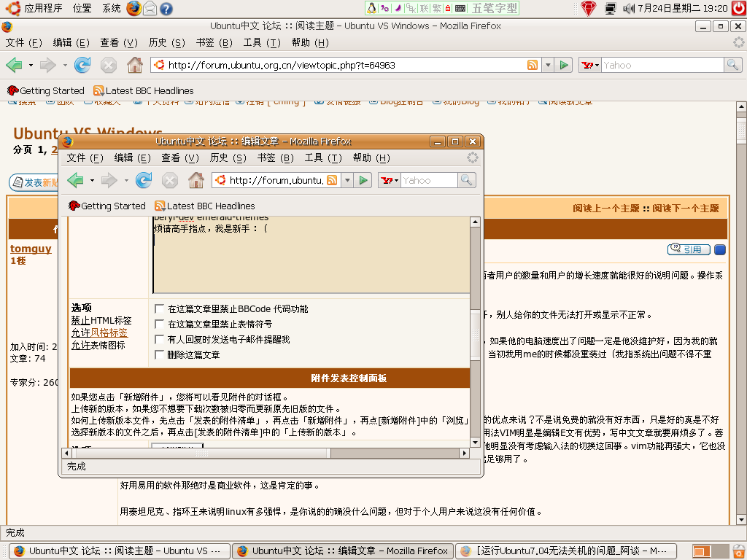Open 书签 menu in main Firefox window
Viewport: 747px width, 560px height.
(x=214, y=43)
